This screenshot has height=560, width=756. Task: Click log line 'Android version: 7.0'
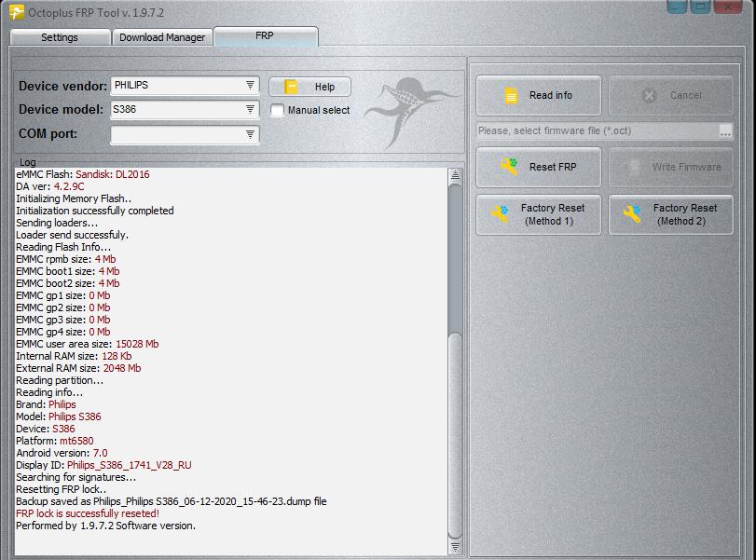pyautogui.click(x=62, y=453)
